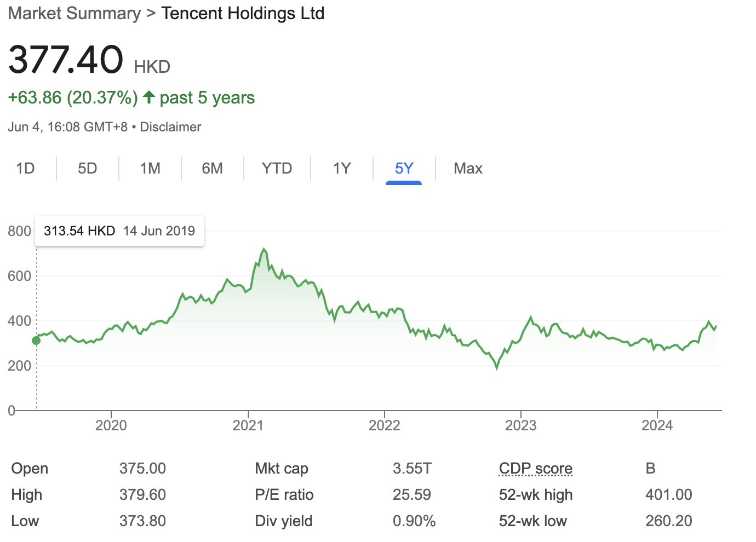Screen dimensions: 756x542
Task: Click the 52-wk low value 260.20
Action: (669, 521)
